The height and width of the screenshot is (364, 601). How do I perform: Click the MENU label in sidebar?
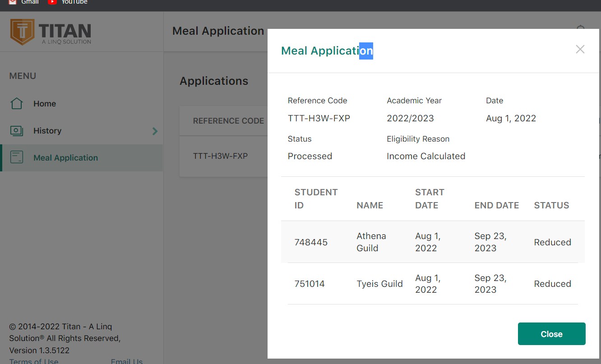23,76
